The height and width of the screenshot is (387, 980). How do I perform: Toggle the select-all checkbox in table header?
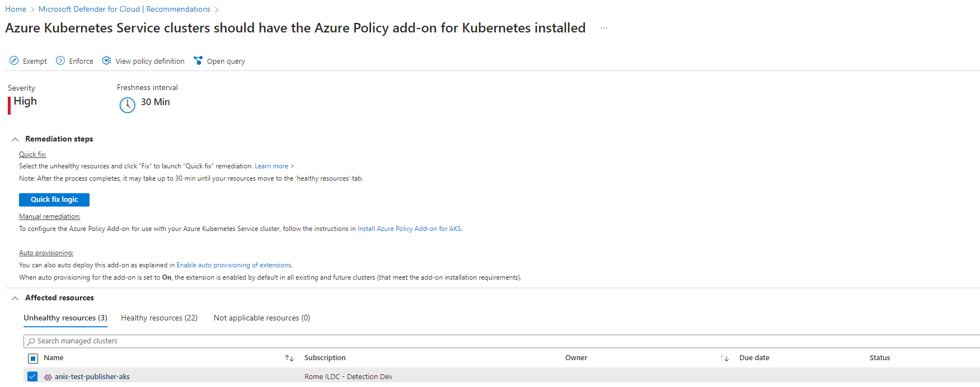click(x=33, y=358)
